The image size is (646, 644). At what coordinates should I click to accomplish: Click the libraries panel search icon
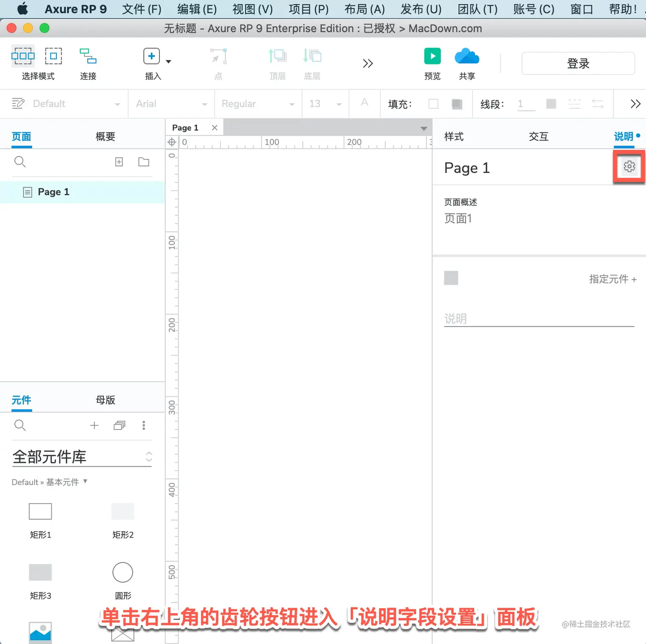tap(20, 425)
